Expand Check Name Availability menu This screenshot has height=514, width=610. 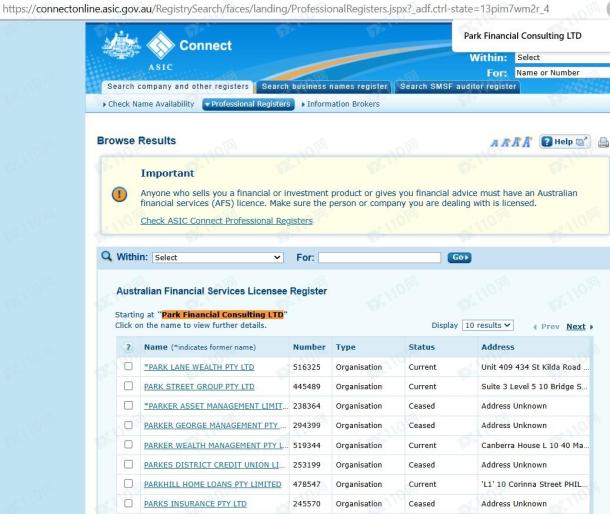(148, 104)
